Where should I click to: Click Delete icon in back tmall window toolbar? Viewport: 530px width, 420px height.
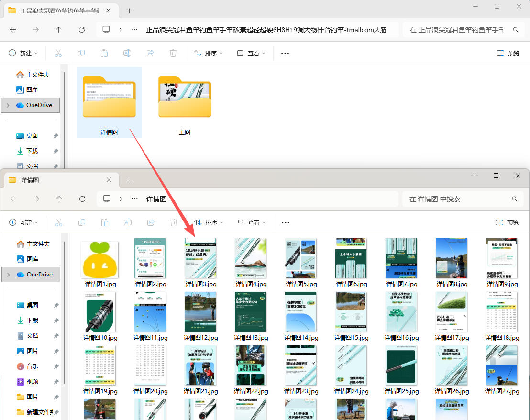pos(173,53)
